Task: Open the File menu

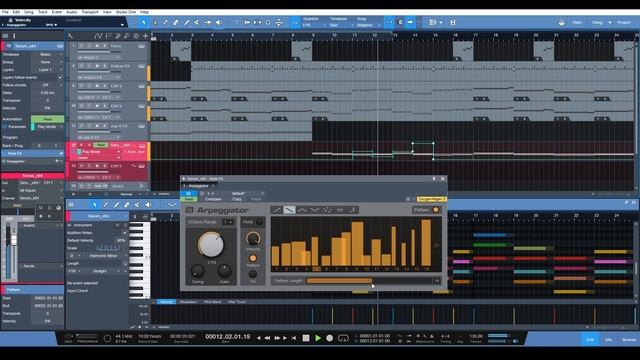Action: click(5, 12)
